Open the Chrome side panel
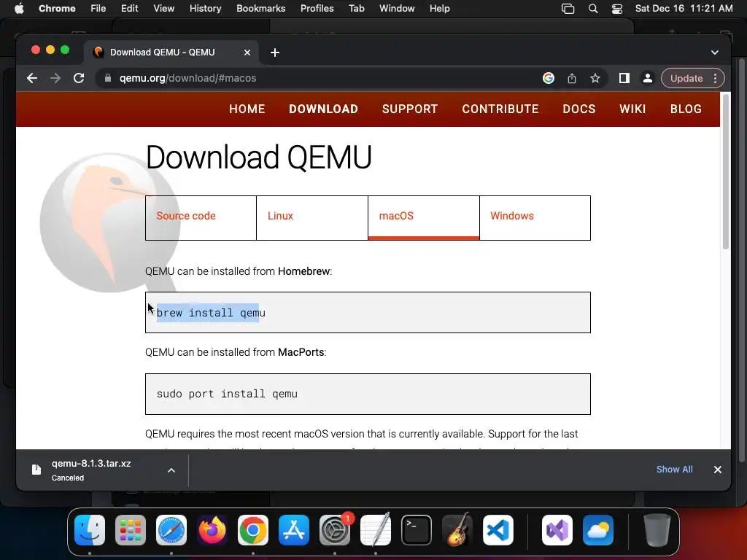 pos(624,78)
